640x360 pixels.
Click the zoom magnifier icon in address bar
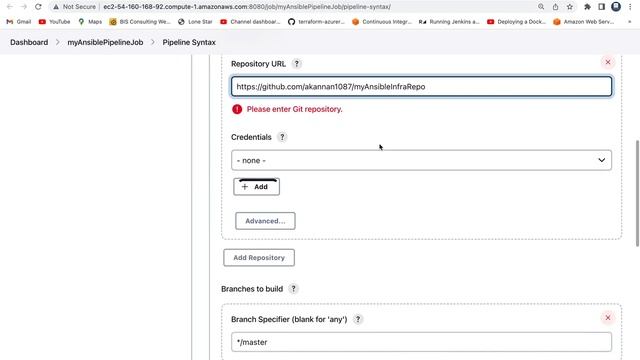coord(541,7)
